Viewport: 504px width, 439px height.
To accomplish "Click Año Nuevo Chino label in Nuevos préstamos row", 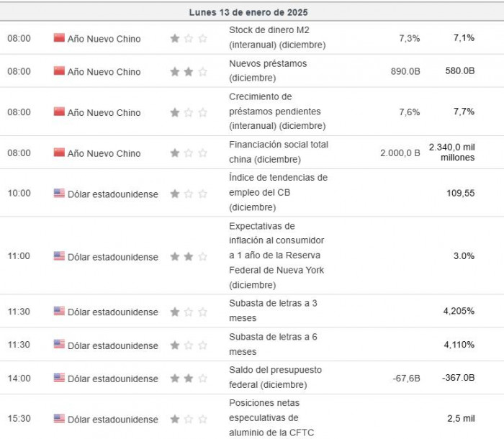I will click(x=104, y=71).
